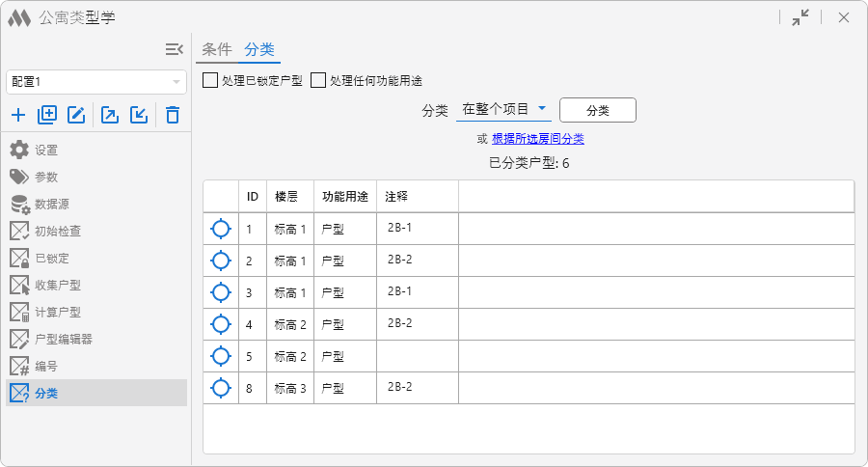Click target icon for apartment ID 8
Viewport: 868px width, 467px height.
coord(221,388)
